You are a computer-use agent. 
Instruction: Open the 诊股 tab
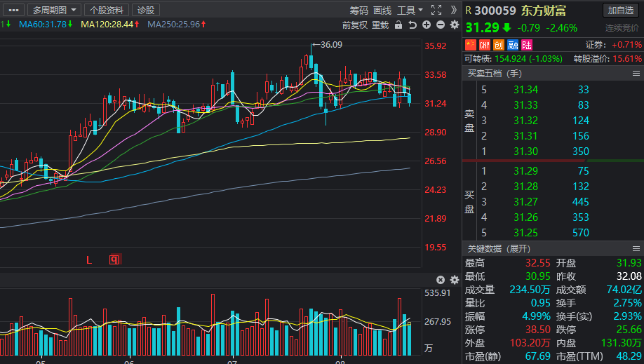146,10
